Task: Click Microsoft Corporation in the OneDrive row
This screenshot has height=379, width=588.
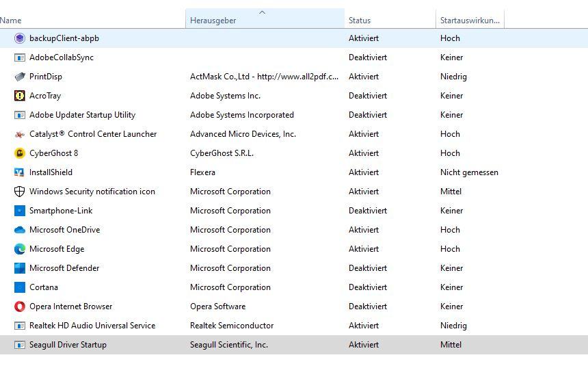Action: click(230, 230)
